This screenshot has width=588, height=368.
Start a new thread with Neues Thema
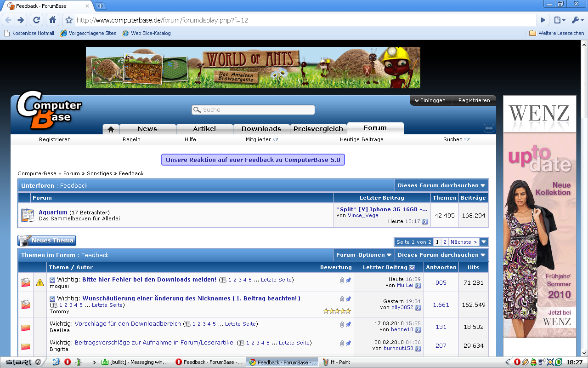(x=47, y=241)
